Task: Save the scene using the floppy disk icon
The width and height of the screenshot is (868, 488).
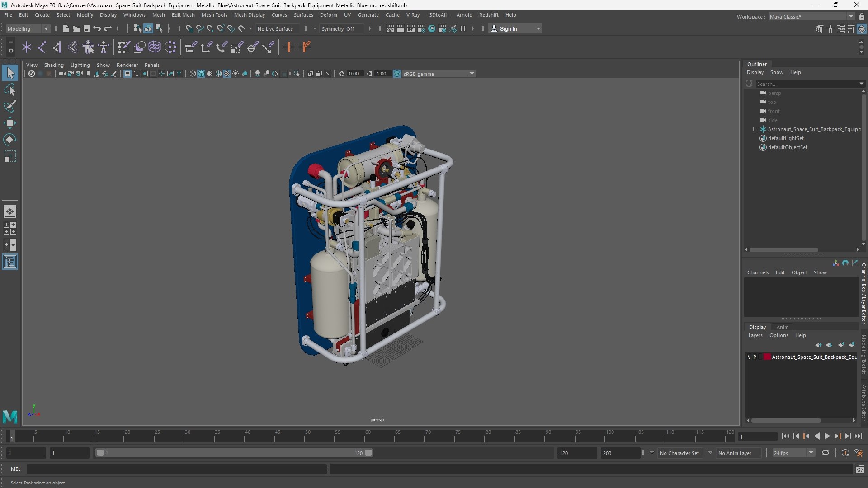Action: pyautogui.click(x=86, y=28)
